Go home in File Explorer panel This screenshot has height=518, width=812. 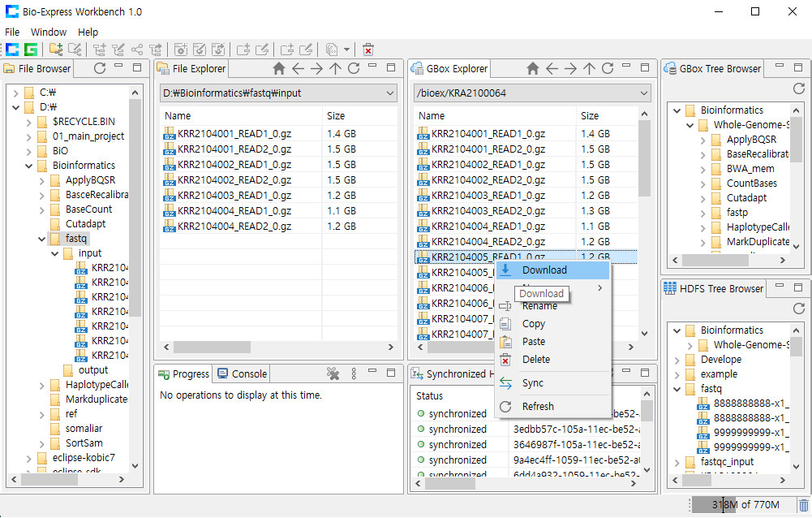(278, 68)
